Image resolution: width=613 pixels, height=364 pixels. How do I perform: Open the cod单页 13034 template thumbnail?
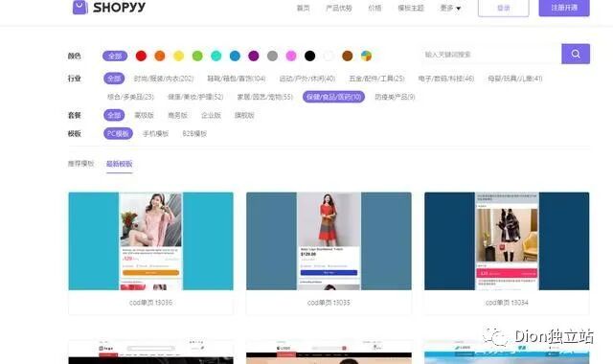click(507, 241)
